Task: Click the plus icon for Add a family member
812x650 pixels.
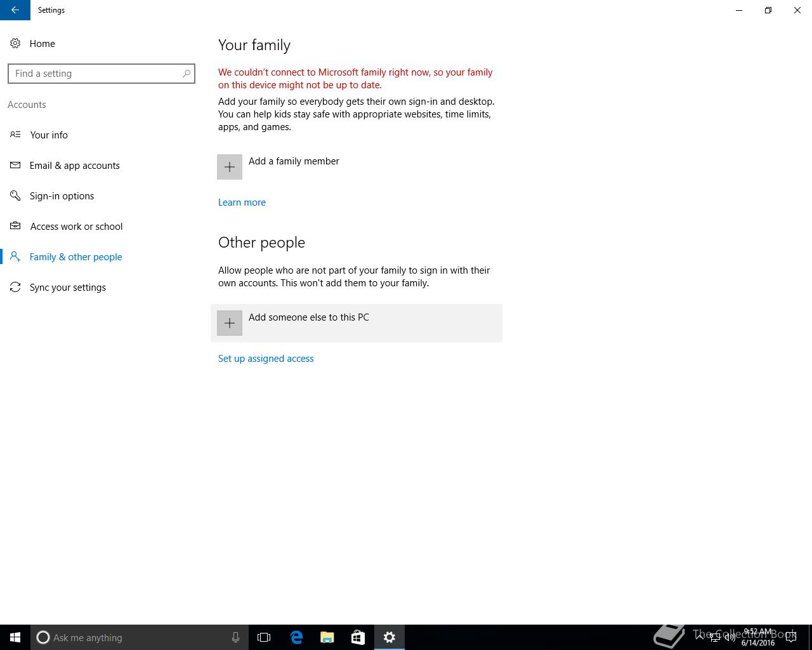Action: (x=230, y=167)
